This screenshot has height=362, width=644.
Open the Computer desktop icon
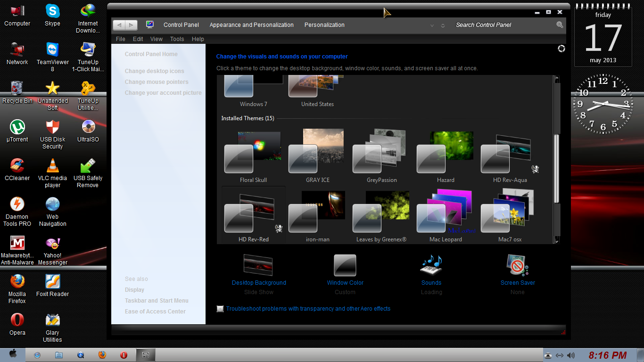17,15
